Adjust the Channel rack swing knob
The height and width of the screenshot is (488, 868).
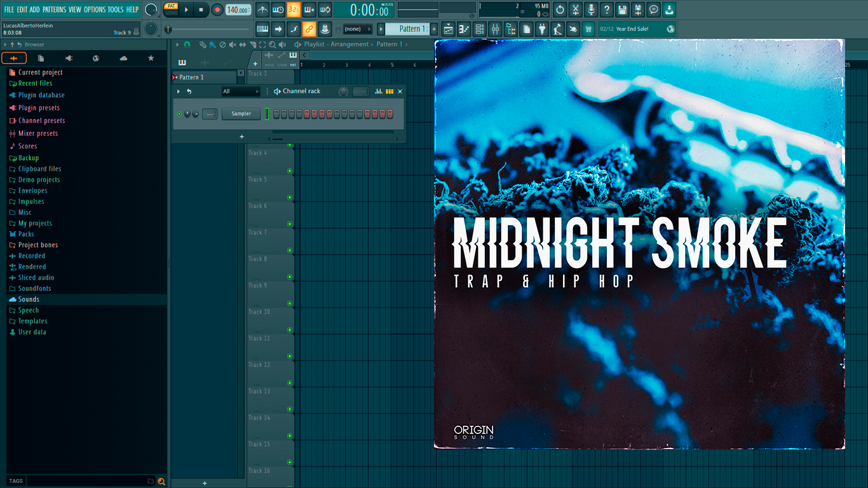343,91
